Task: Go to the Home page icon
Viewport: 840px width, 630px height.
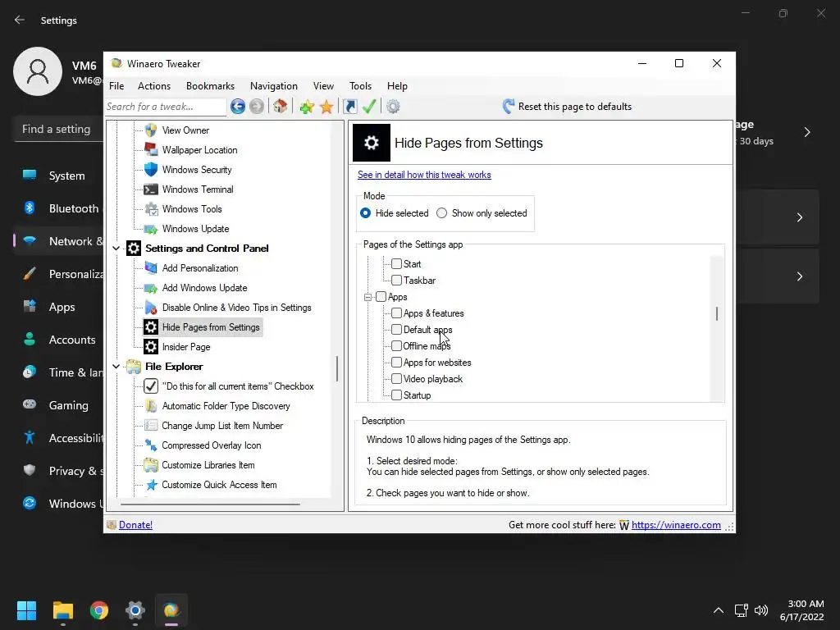Action: pos(281,106)
